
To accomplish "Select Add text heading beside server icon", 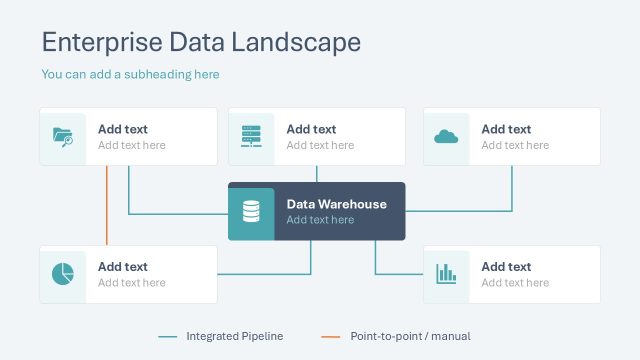I will click(311, 129).
